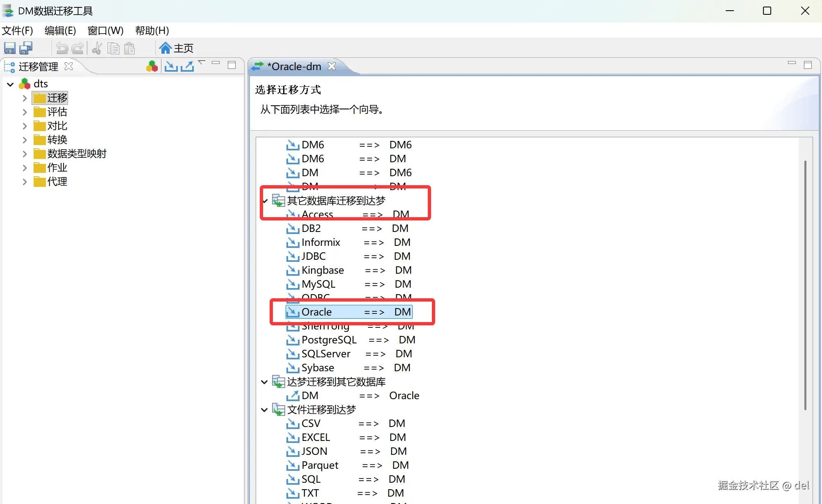Choose the DM ==> DM6 wizard

point(349,173)
